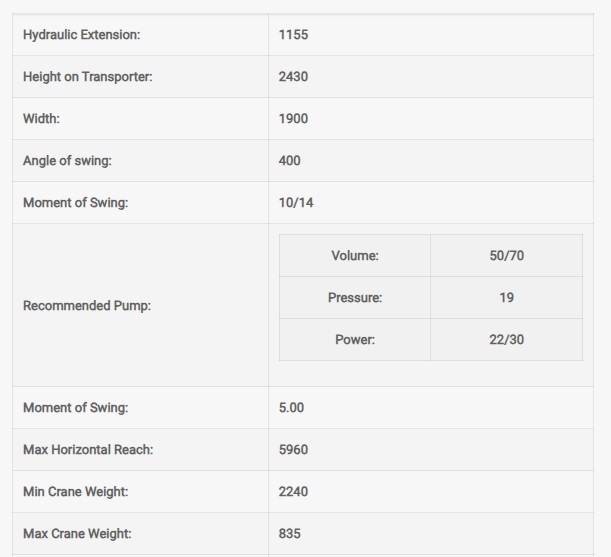Select the 835 max crane weight value
The width and height of the screenshot is (611, 557).
[x=290, y=534]
